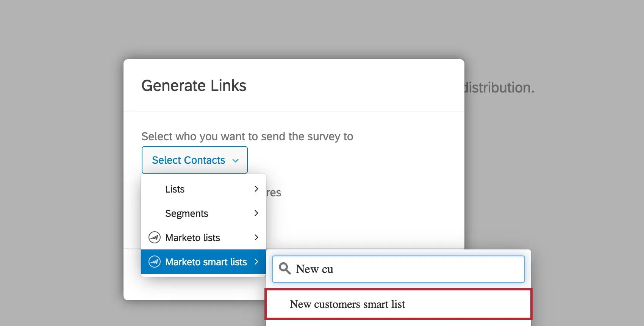Expand the Marketo smart lists submenu arrow
Image resolution: width=644 pixels, height=326 pixels.
[256, 262]
